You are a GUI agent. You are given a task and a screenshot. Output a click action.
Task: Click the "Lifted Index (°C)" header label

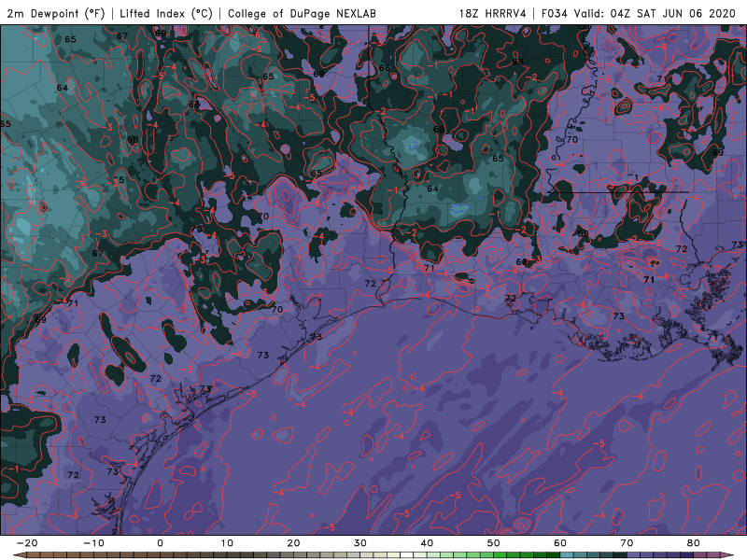click(x=166, y=13)
